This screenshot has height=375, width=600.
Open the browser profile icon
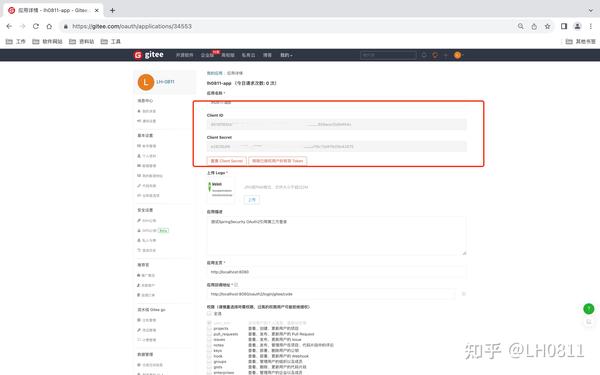577,26
